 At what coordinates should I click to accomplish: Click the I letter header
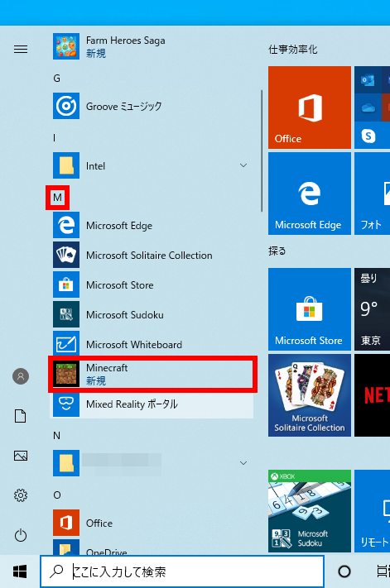pos(55,137)
